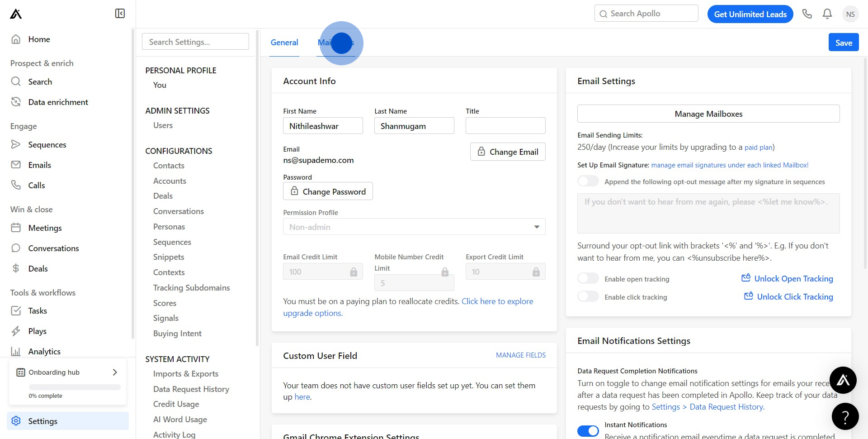The width and height of the screenshot is (868, 439).
Task: Click the Apollo logo in top left
Action: pyautogui.click(x=16, y=14)
